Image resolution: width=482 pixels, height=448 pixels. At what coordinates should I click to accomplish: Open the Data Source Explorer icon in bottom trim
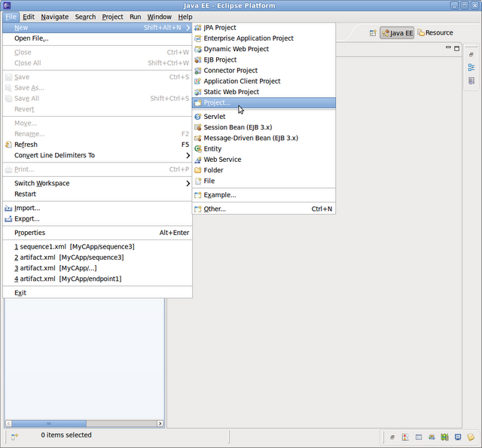point(444,437)
